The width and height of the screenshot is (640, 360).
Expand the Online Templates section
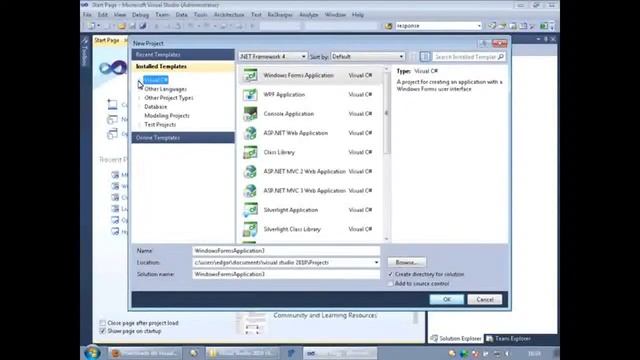coord(183,138)
